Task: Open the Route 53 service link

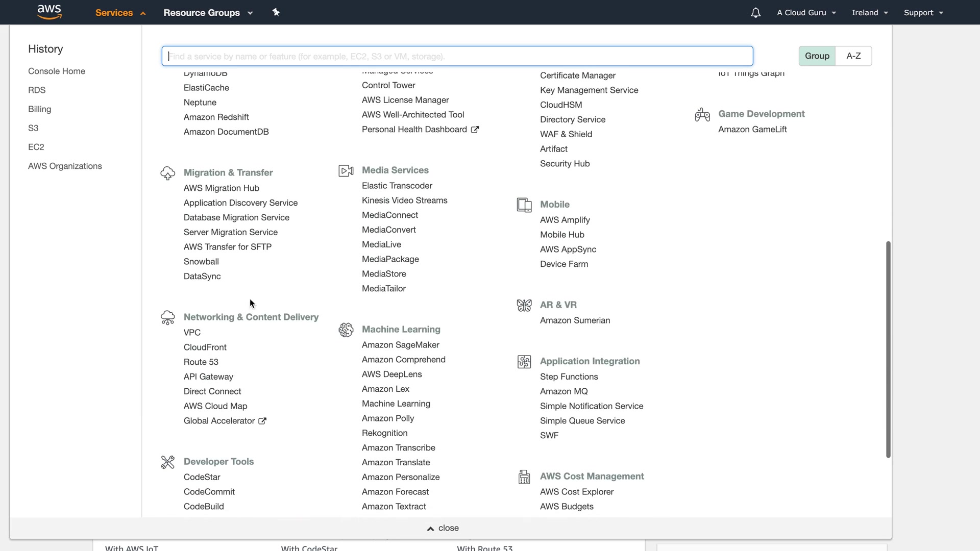Action: pos(201,362)
